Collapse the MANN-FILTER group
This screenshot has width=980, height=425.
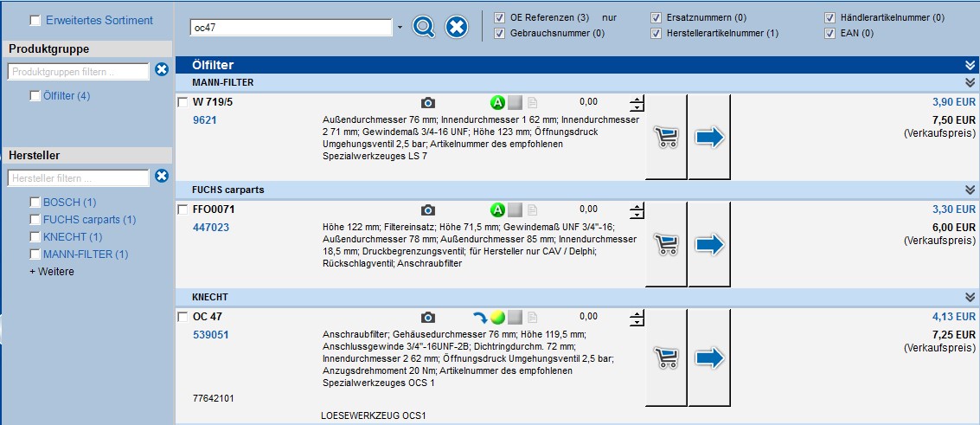[970, 82]
